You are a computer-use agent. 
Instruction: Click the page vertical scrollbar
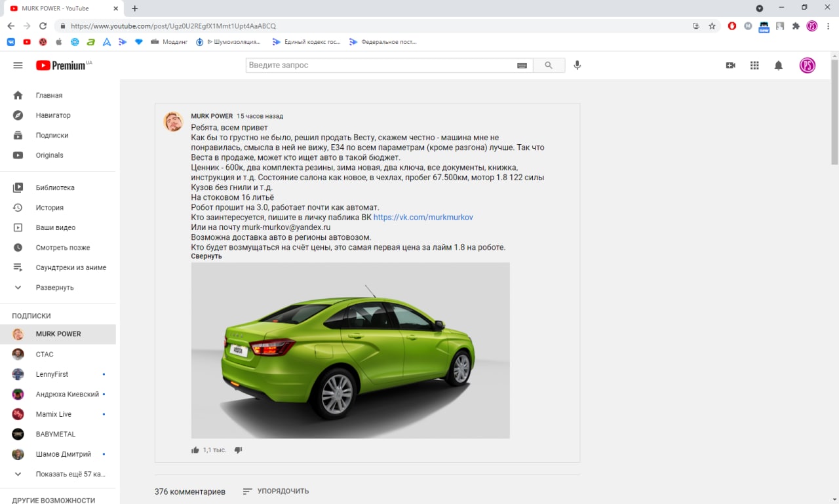pos(834,111)
